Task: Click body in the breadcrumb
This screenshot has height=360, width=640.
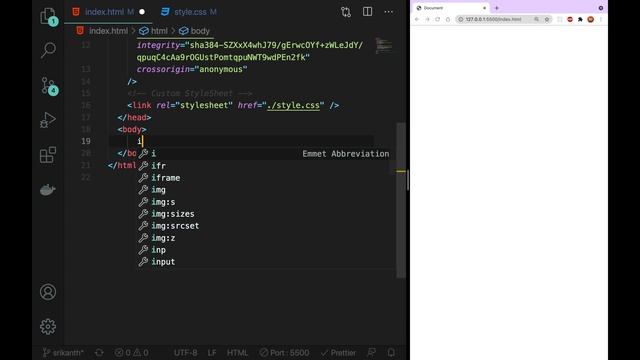Action: click(194, 31)
